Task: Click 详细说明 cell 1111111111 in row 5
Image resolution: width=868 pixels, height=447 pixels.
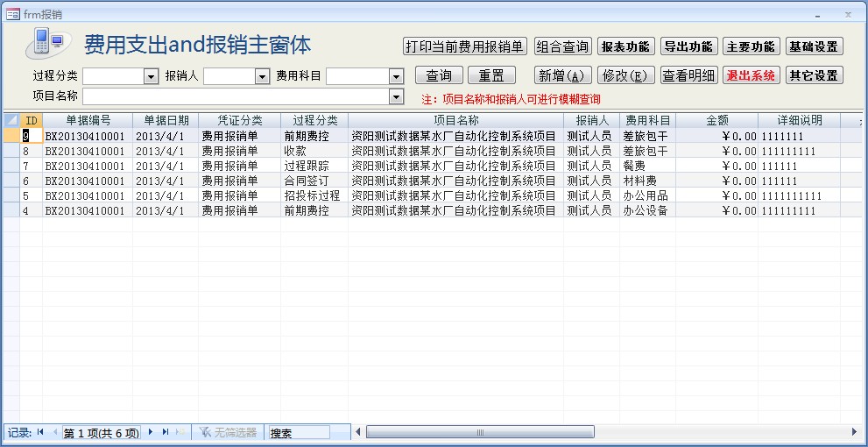Action: [x=800, y=195]
